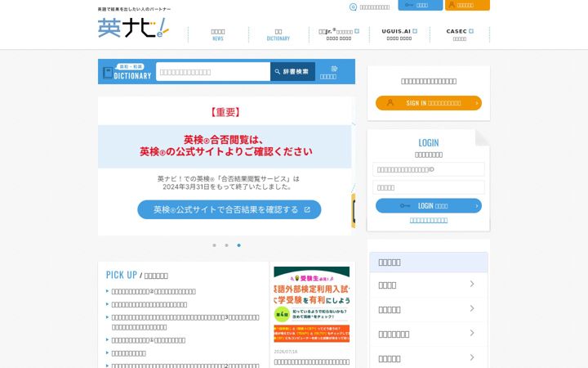This screenshot has width=588, height=368.
Task: Open the first PICK UP list link
Action: [154, 291]
